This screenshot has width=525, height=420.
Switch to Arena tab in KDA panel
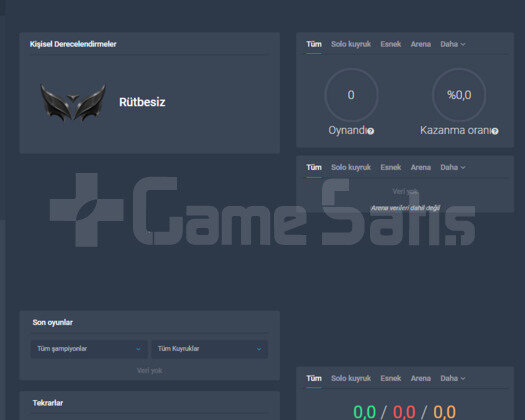coord(421,378)
